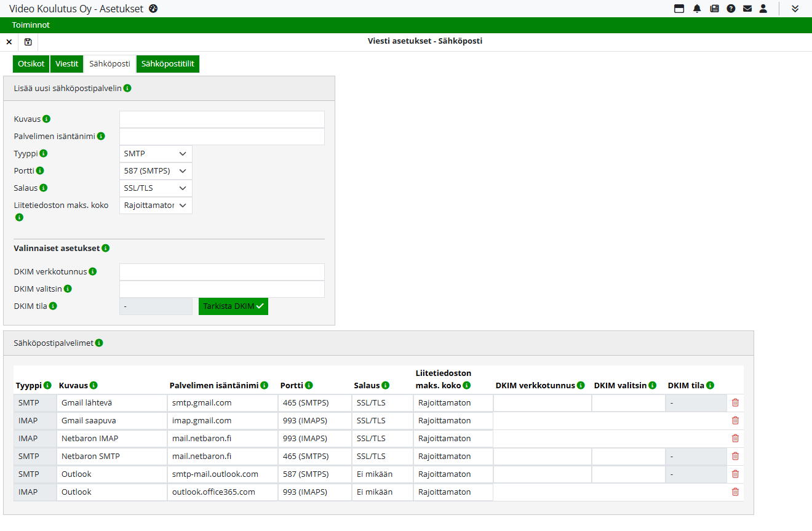This screenshot has width=812, height=531.
Task: Open the mail envelope icon in header
Action: pos(747,9)
